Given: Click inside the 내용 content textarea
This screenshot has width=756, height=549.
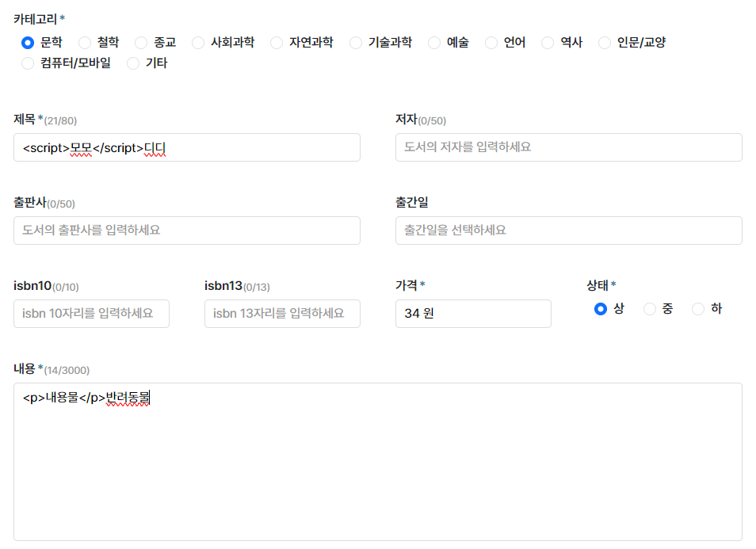Looking at the screenshot, I should (378, 462).
